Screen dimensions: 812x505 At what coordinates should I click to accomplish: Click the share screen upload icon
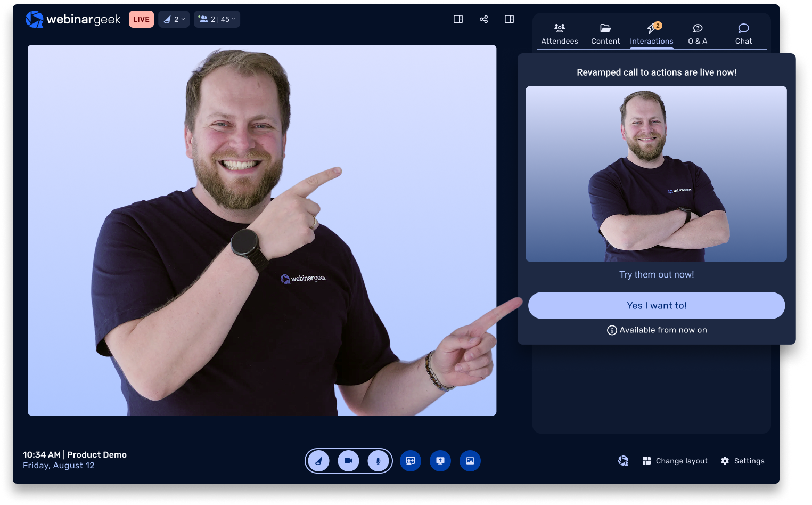click(x=440, y=461)
